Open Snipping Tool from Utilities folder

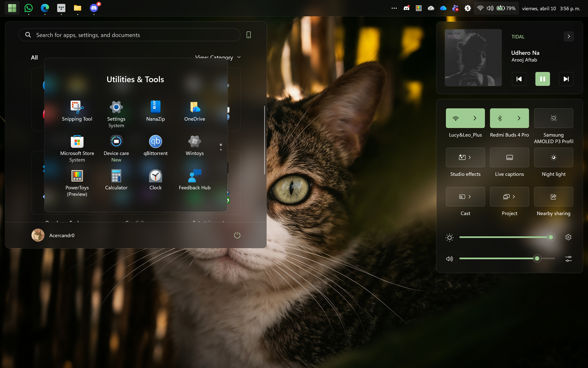(77, 111)
